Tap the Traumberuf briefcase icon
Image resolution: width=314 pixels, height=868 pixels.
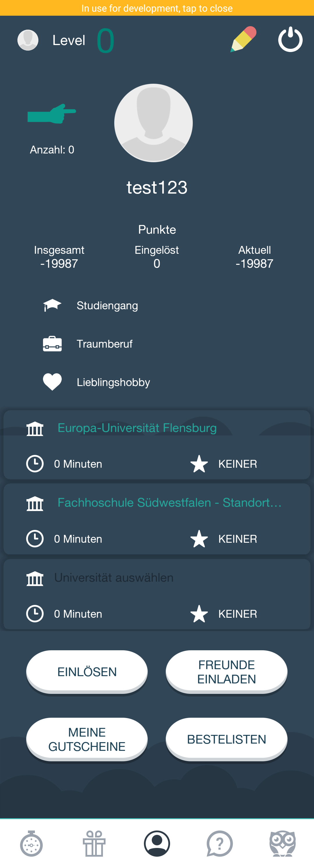click(x=52, y=344)
